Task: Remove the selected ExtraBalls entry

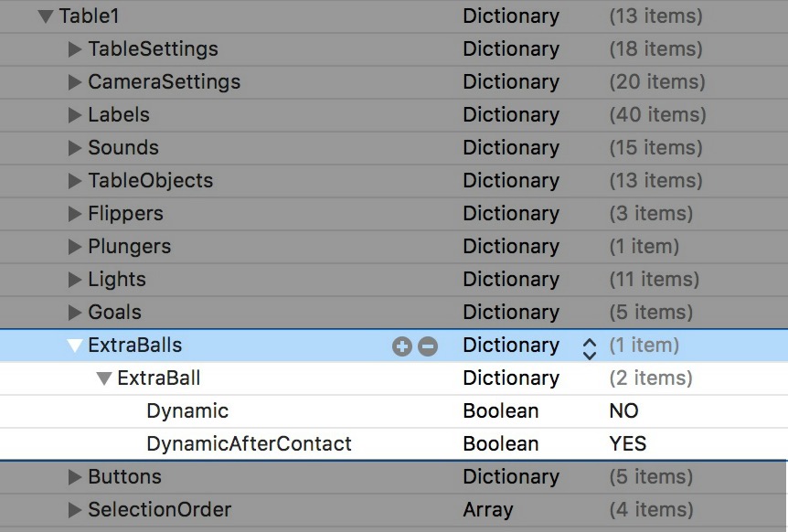Action: click(x=426, y=346)
